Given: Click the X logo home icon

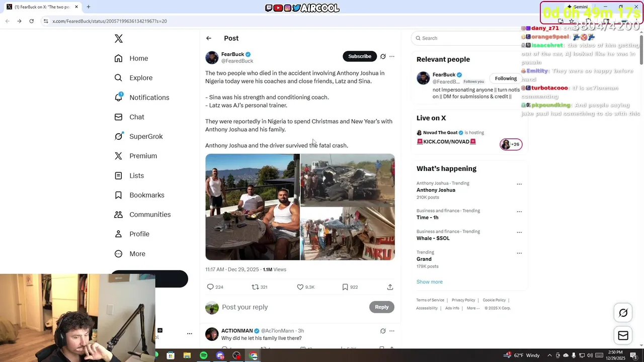Looking at the screenshot, I should tap(118, 39).
